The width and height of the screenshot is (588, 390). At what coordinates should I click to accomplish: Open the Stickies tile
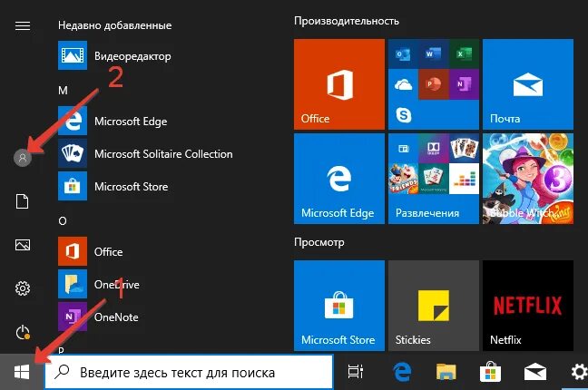coord(434,306)
